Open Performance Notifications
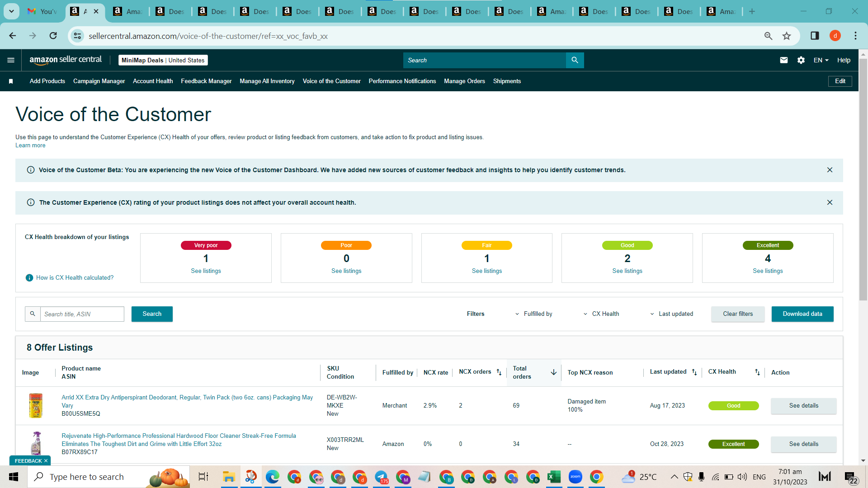 (x=402, y=81)
